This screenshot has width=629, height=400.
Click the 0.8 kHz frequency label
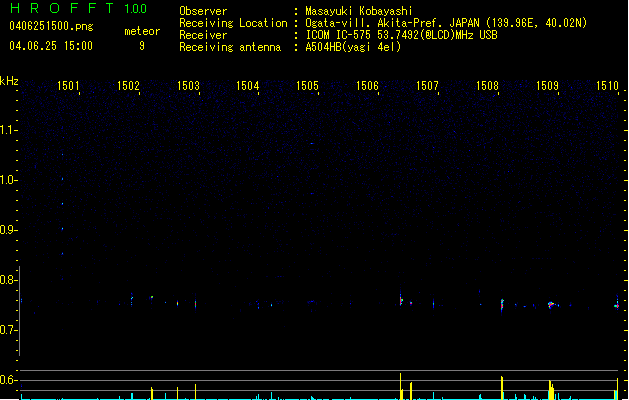[7, 280]
